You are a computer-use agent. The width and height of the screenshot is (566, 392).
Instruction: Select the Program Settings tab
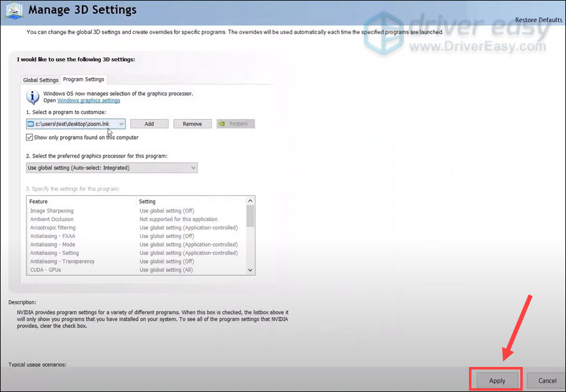(x=83, y=80)
